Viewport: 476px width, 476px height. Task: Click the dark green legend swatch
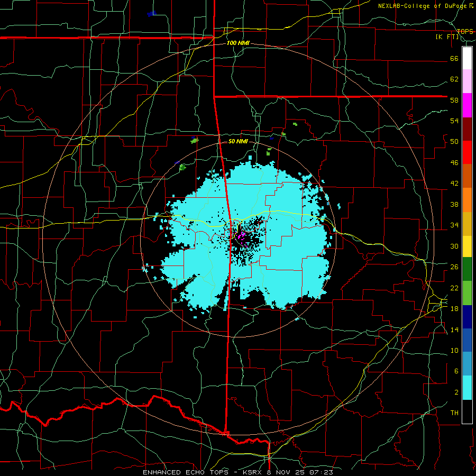tap(467, 269)
